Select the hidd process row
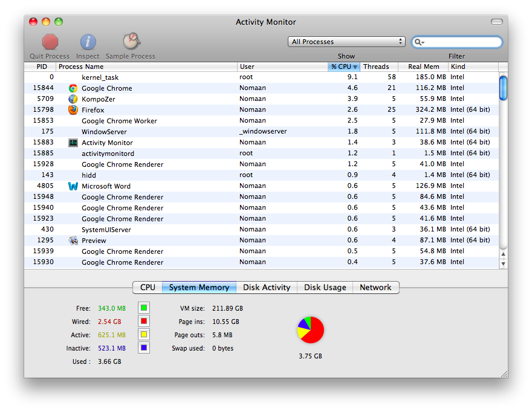The image size is (532, 411). (261, 175)
